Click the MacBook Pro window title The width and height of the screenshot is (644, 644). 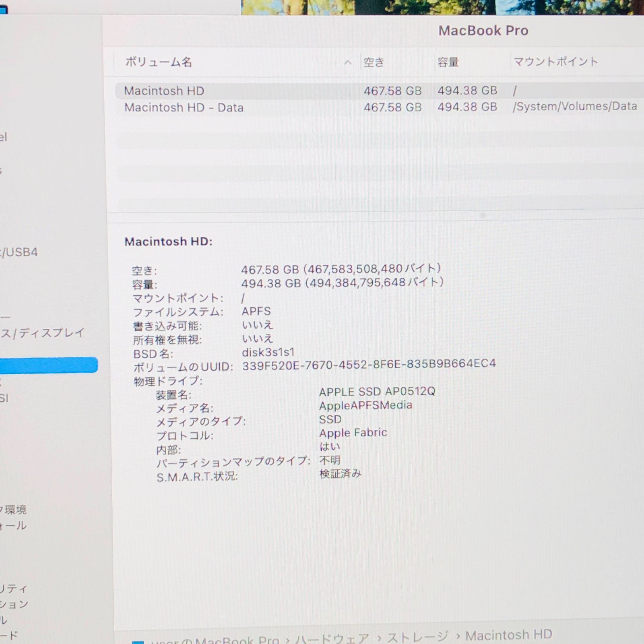[483, 31]
